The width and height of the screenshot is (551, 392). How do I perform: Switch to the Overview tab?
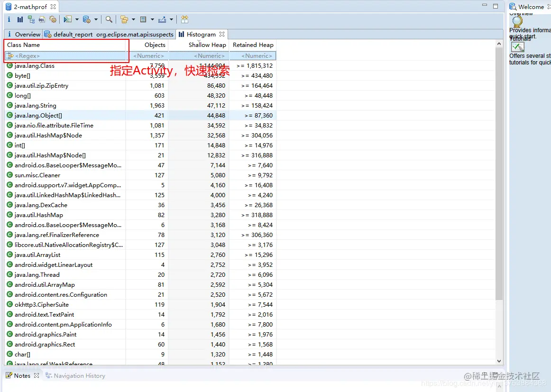click(x=24, y=34)
